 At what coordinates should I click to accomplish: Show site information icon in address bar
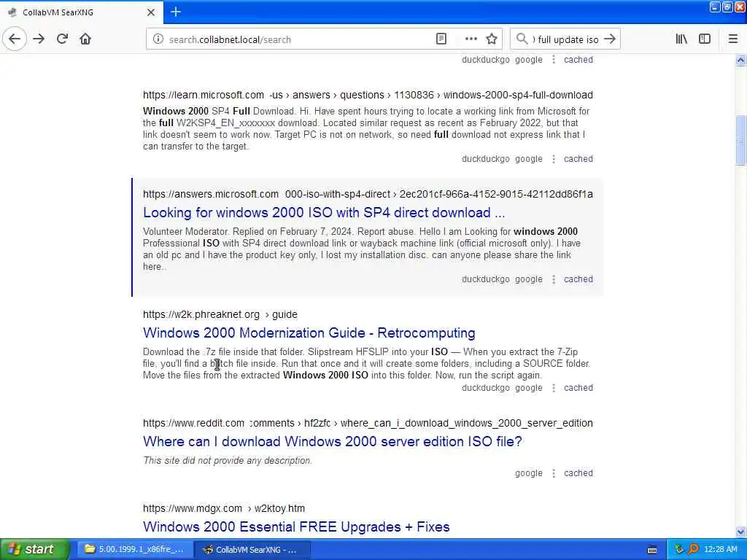158,39
